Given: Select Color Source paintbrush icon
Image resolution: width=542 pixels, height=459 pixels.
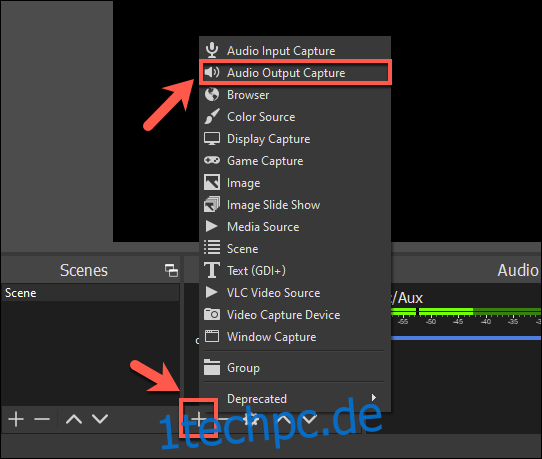Looking at the screenshot, I should tap(212, 116).
